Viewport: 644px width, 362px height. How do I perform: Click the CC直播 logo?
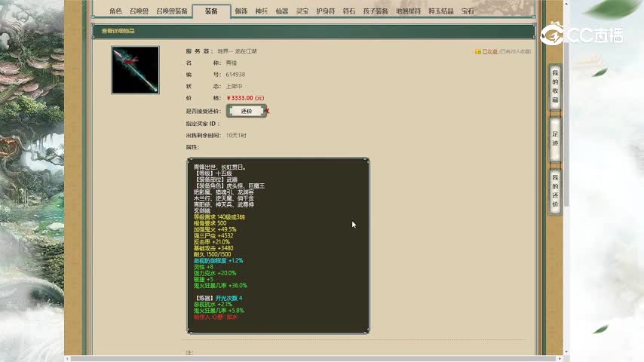[581, 35]
